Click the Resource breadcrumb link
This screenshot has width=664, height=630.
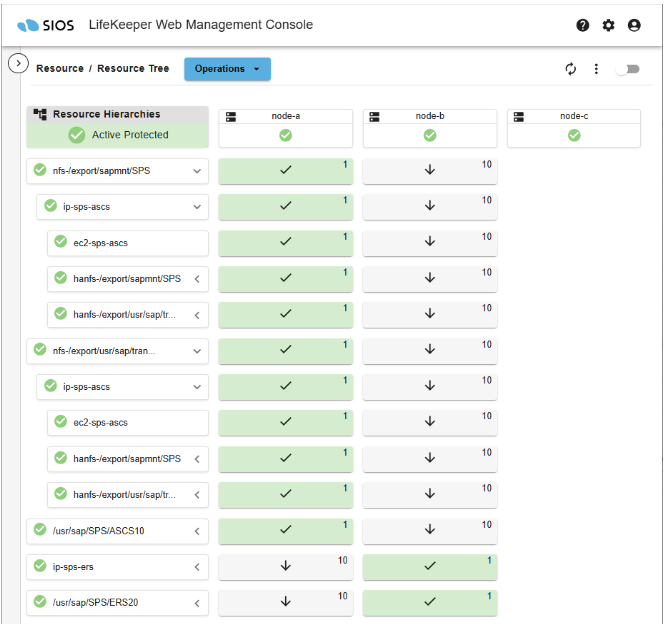[60, 69]
